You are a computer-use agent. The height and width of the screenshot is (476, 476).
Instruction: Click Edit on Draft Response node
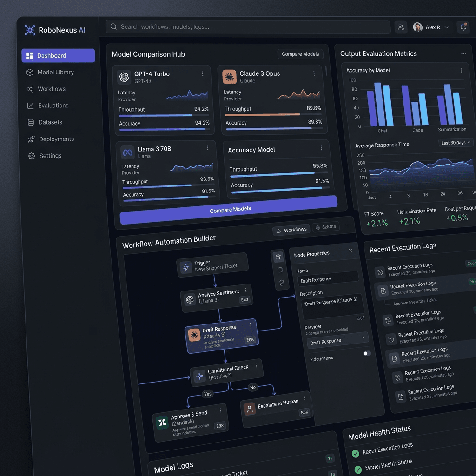(x=250, y=340)
